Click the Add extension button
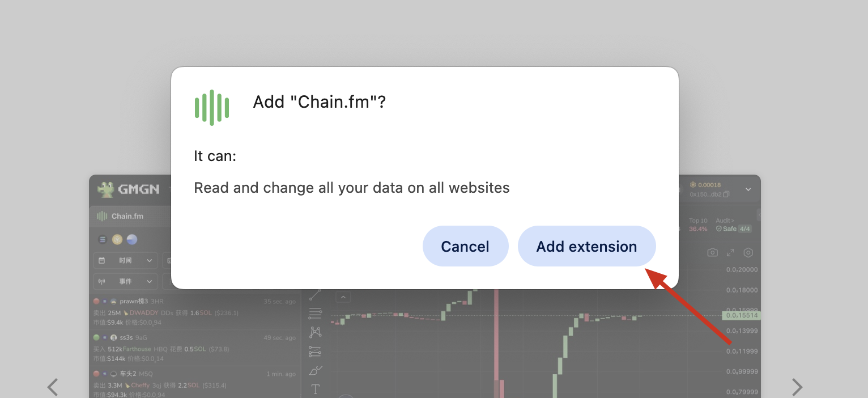The width and height of the screenshot is (868, 398). [x=586, y=247]
